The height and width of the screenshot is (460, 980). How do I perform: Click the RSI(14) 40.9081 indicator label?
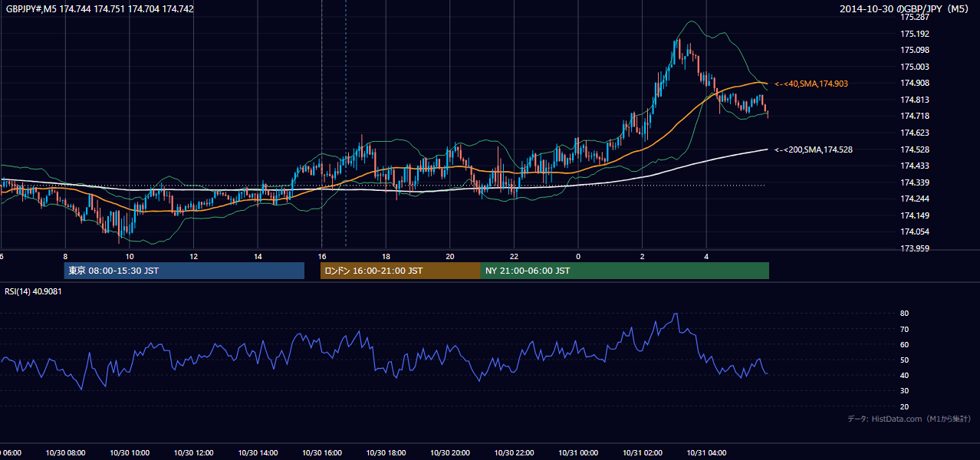(33, 291)
